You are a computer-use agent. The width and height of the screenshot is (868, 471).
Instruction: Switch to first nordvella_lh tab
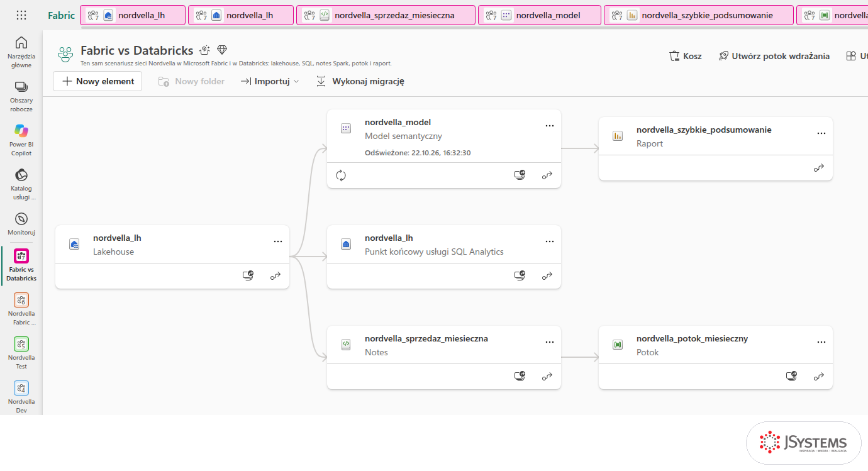133,15
